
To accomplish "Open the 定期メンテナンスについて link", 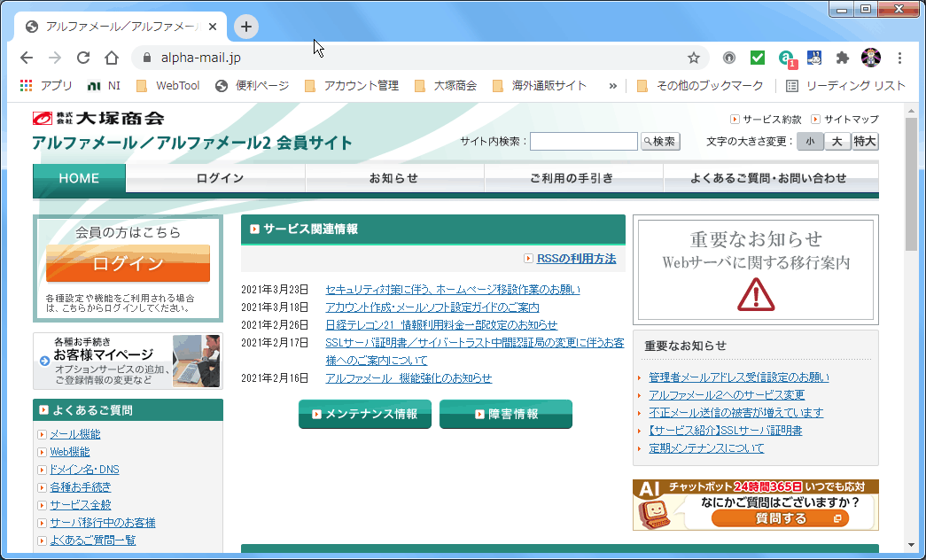I will click(706, 448).
